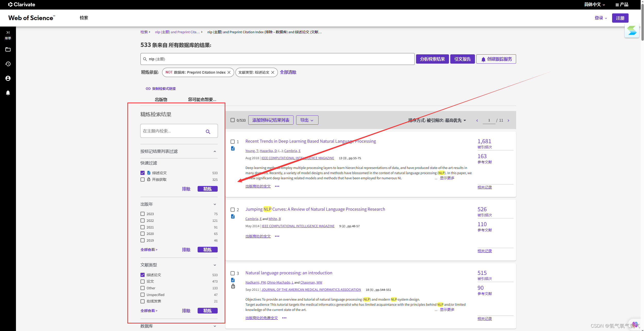
Task: Go to next results page arrow
Action: [508, 121]
